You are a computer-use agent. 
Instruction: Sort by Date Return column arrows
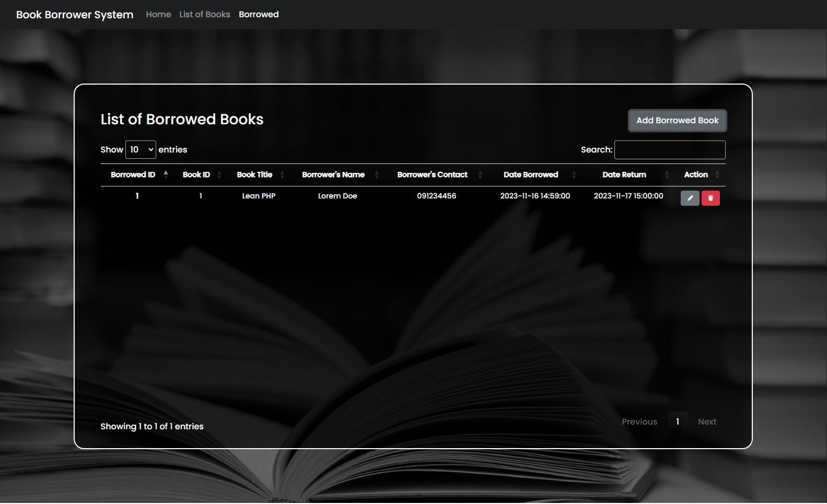pyautogui.click(x=667, y=174)
